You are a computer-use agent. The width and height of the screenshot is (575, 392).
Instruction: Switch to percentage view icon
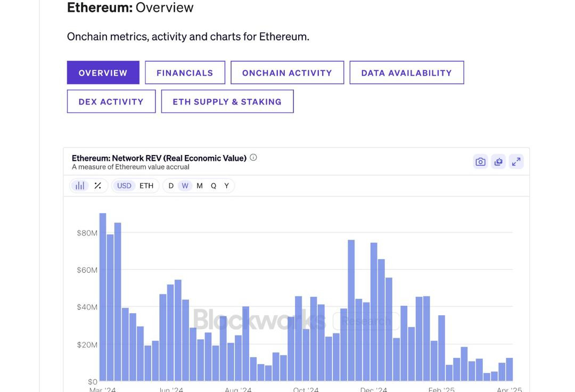click(x=98, y=186)
